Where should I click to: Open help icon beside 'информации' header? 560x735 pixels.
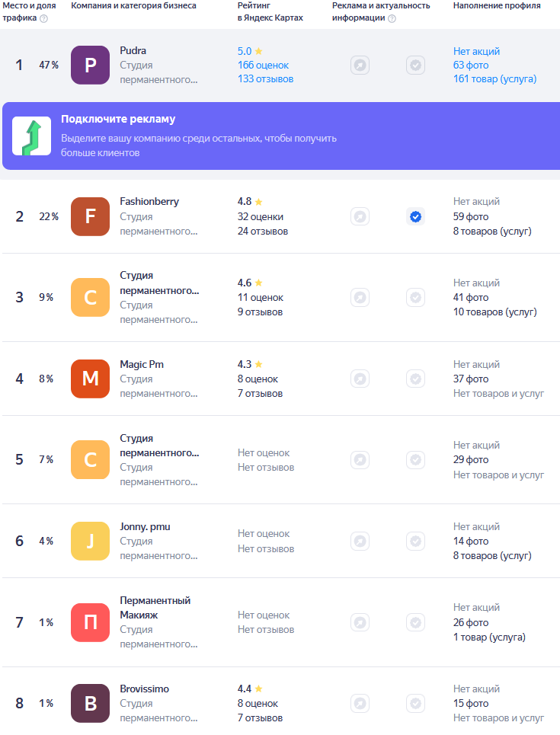click(x=392, y=19)
